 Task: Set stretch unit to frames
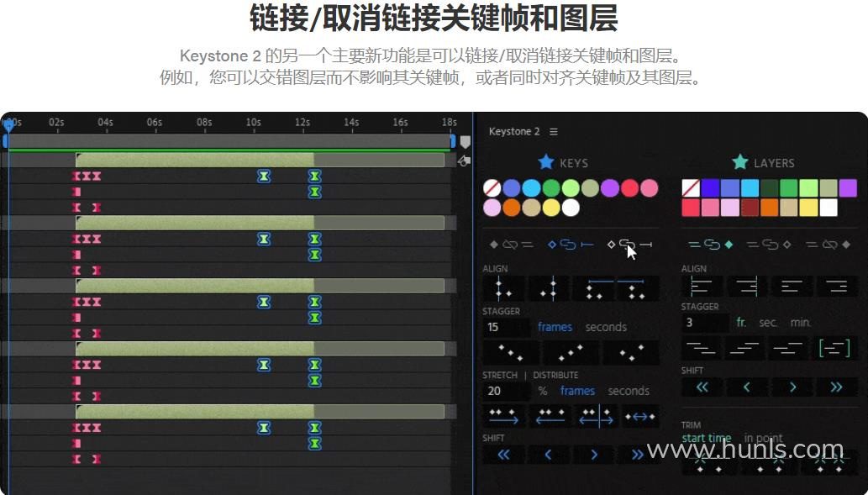click(577, 391)
